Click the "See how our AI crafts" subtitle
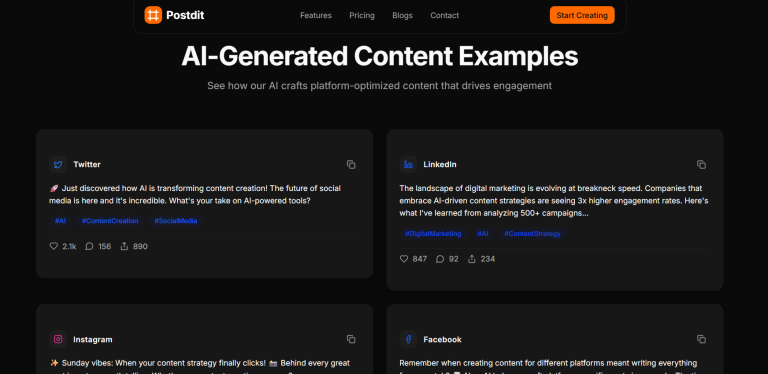768x374 pixels. pos(380,86)
